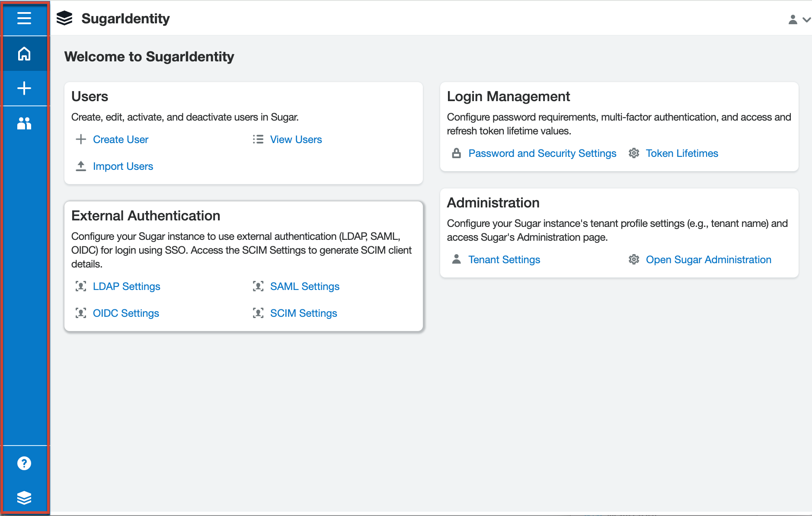Open Password and Security Settings
This screenshot has height=516, width=812.
coord(543,153)
